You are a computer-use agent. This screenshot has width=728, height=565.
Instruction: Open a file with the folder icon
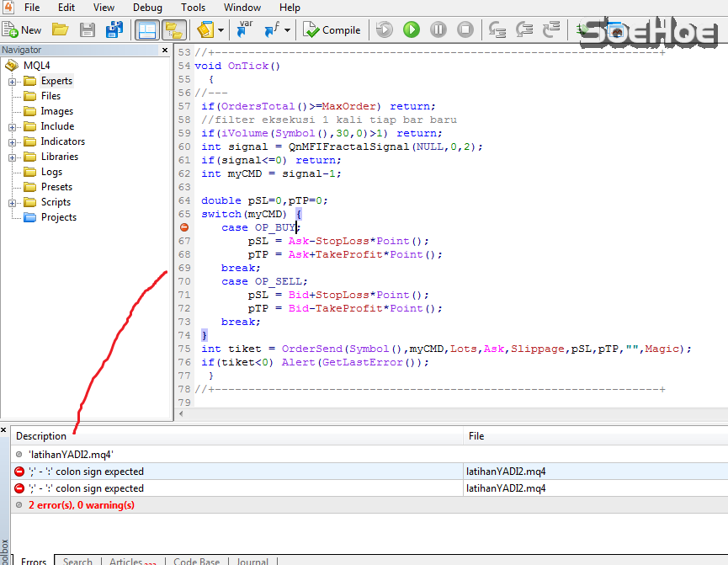[x=60, y=30]
